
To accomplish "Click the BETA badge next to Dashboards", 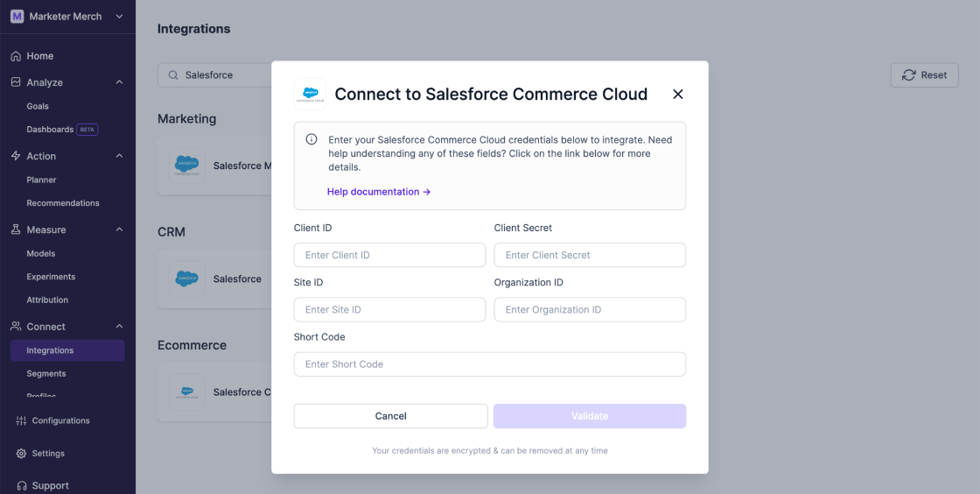I will 87,130.
